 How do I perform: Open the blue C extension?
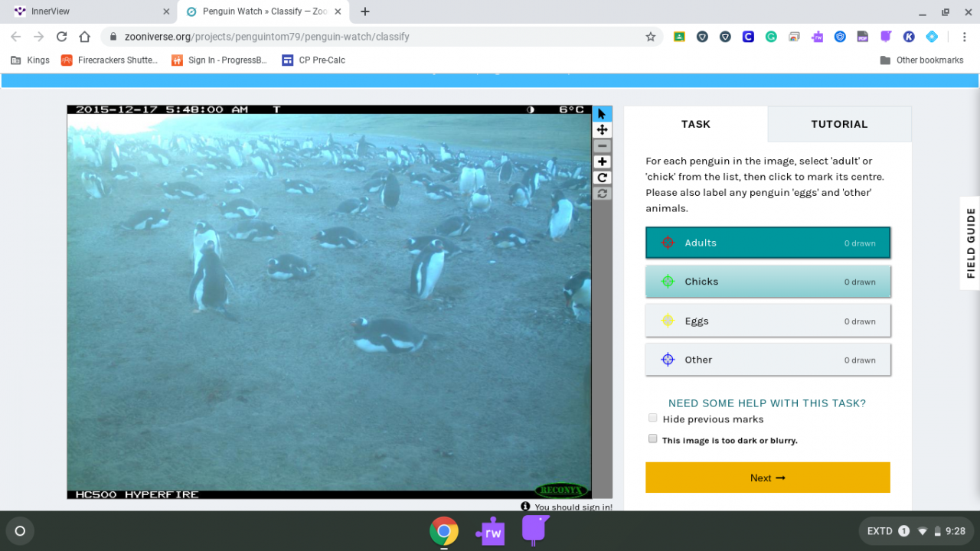[x=748, y=37]
